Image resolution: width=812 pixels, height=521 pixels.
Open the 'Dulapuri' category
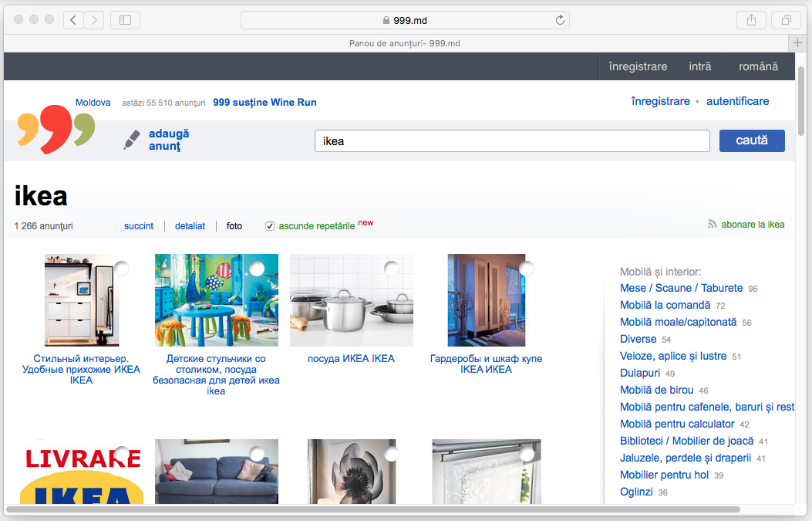click(x=640, y=374)
